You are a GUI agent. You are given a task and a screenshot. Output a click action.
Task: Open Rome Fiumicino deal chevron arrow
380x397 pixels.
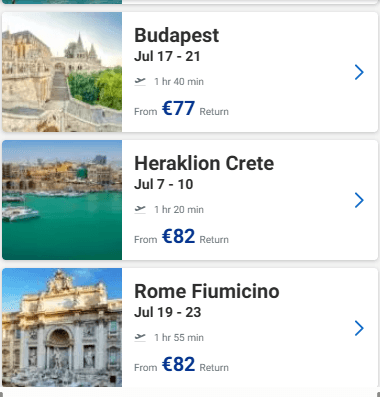point(359,328)
